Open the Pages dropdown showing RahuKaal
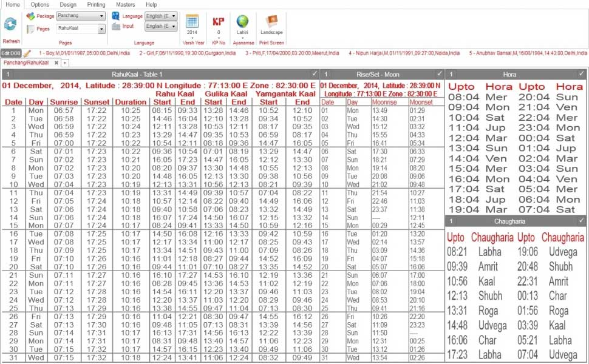This screenshot has width=589, height=364. tap(81, 29)
